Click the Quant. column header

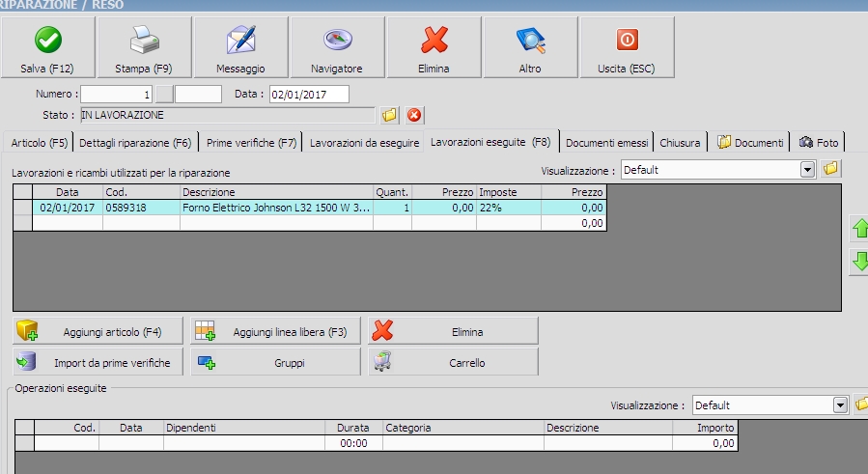[392, 192]
